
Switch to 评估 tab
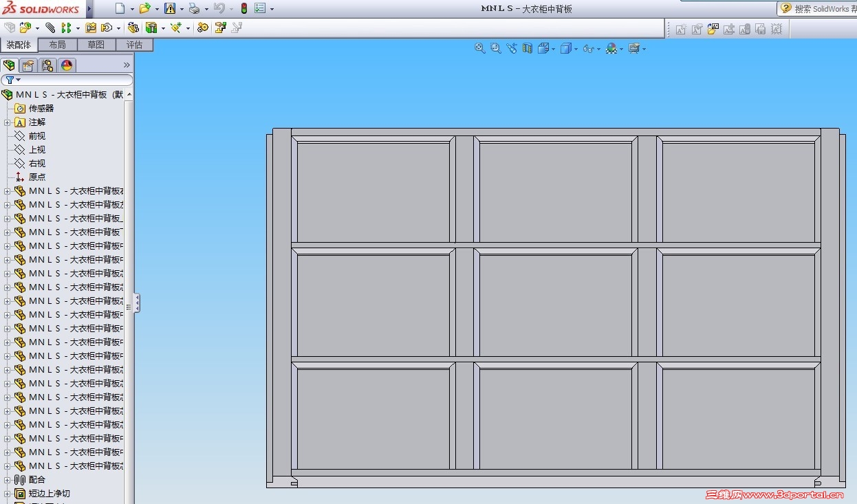coord(134,45)
